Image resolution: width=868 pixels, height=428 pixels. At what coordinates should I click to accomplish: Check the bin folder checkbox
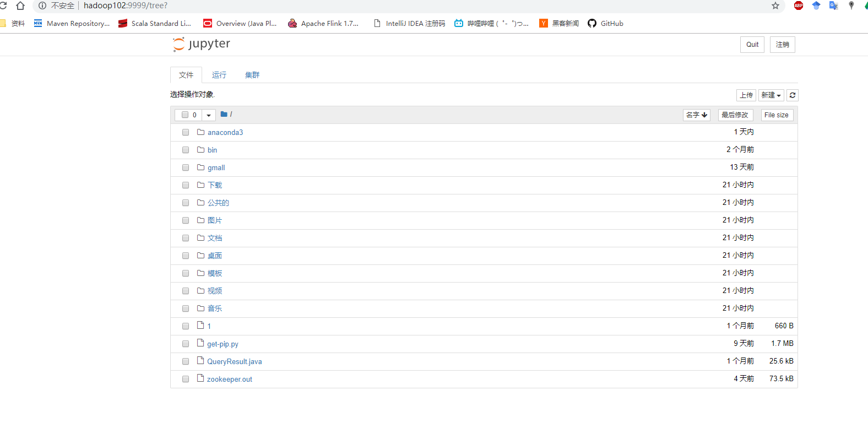[x=186, y=150]
